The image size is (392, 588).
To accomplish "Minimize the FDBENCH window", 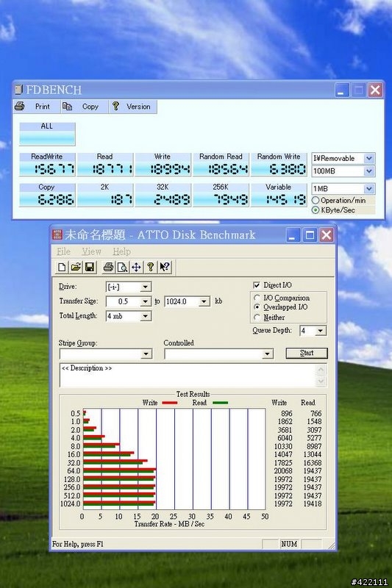I will 342,90.
